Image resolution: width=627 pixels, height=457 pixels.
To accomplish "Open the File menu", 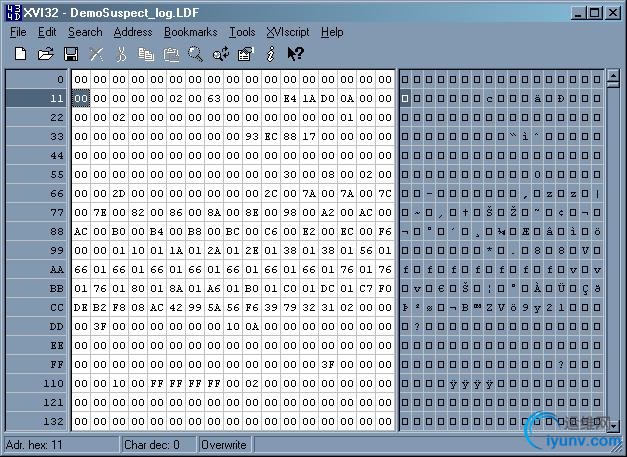I will pos(18,32).
